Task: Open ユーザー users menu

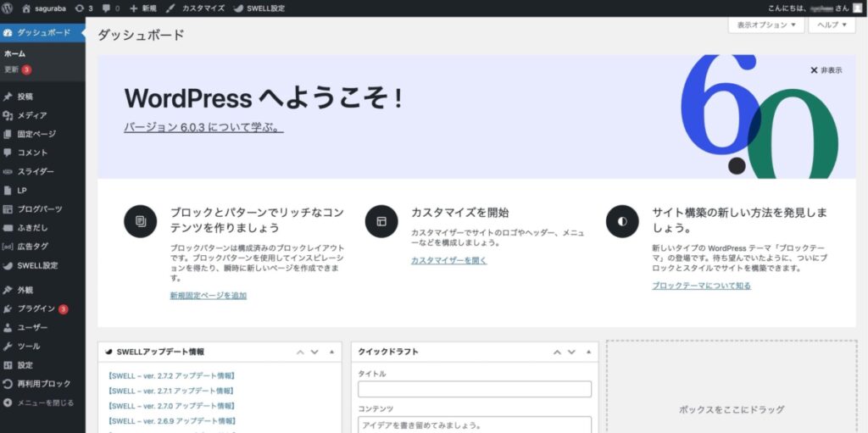Action: [x=42, y=328]
